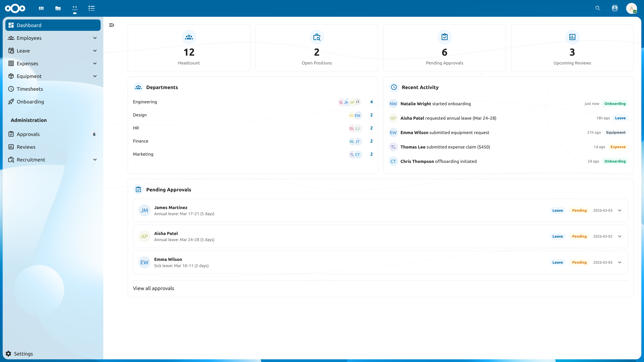This screenshot has width=644, height=362.
Task: Toggle Aisha Patel's approval details open
Action: [x=620, y=236]
